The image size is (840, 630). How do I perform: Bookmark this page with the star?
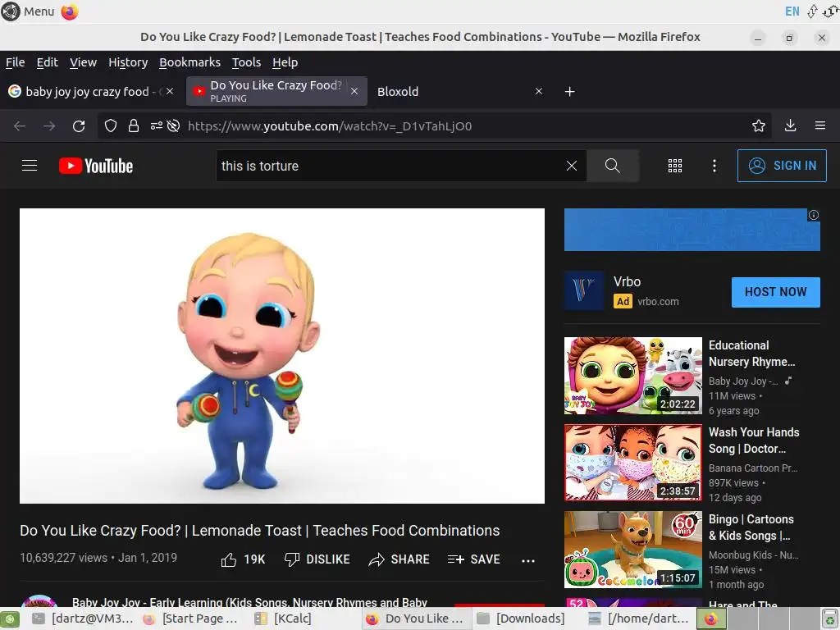(759, 126)
